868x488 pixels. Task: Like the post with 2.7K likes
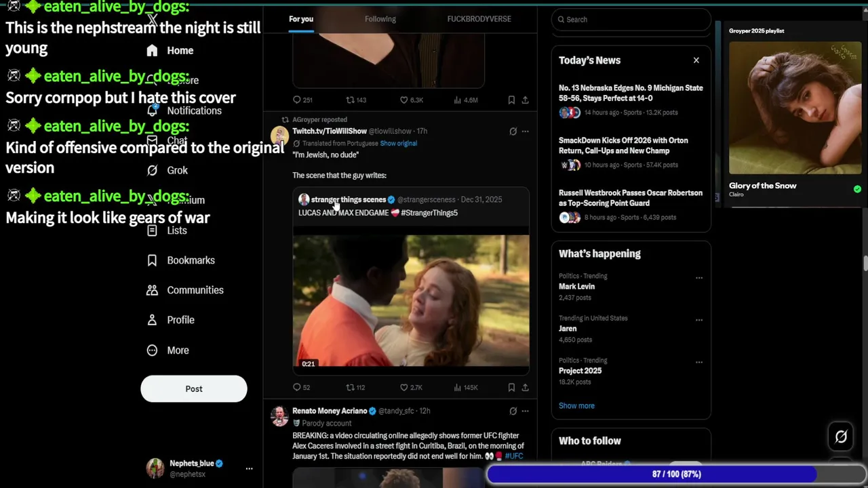tap(403, 387)
